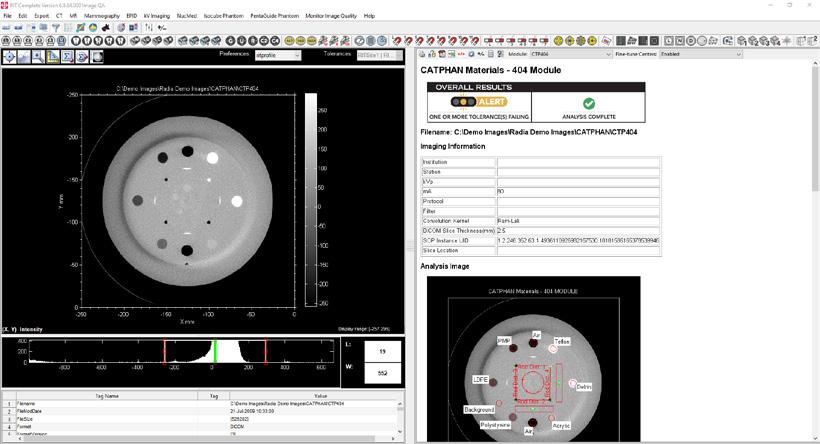Screen dimensions: 820x444
Task: Select the crosshair tool in viewer toolbar
Action: pos(11,57)
